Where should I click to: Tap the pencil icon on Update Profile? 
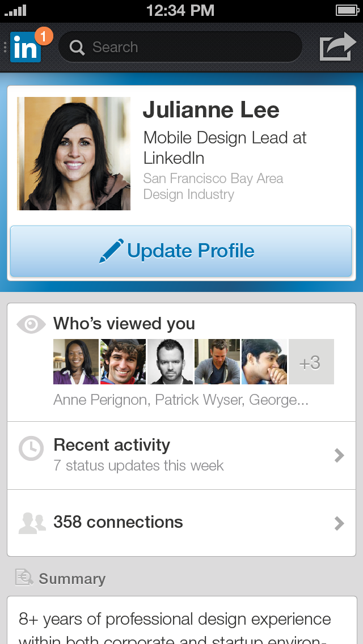click(111, 251)
